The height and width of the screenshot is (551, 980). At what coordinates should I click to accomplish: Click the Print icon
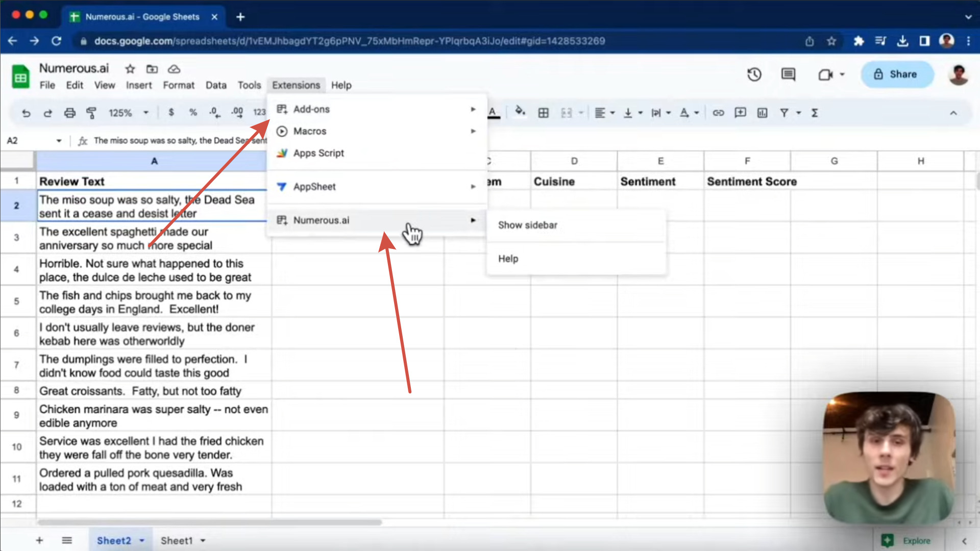point(69,113)
